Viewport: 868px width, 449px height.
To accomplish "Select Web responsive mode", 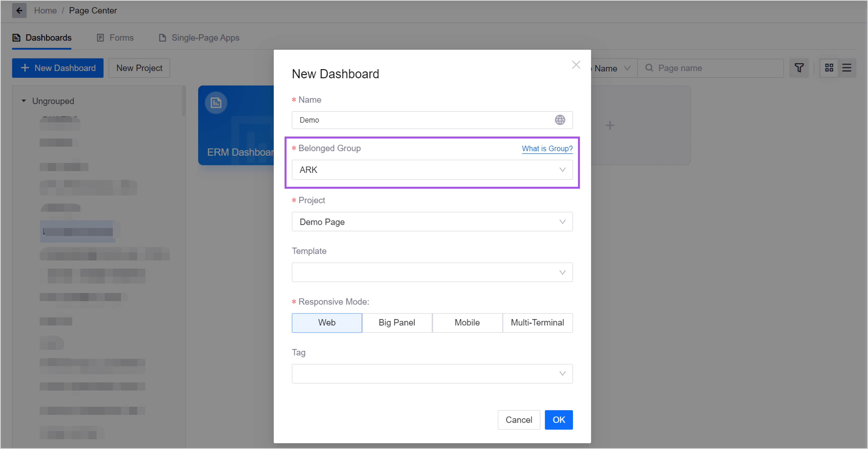I will point(326,323).
